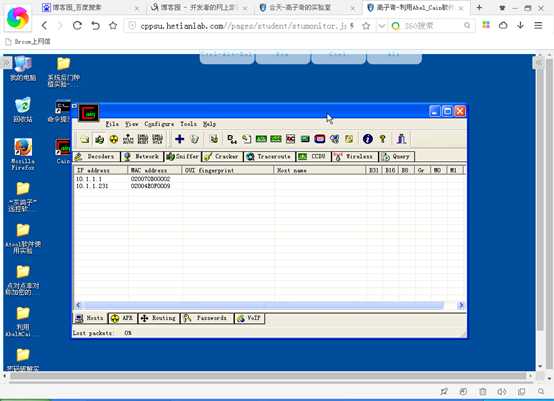Select the host row 10.1.1.1

269,179
